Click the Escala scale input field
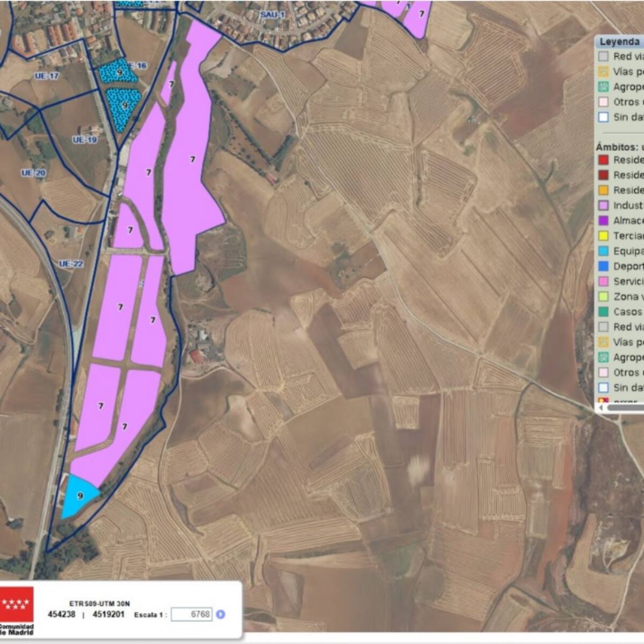Image resolution: width=644 pixels, height=644 pixels. click(x=192, y=614)
